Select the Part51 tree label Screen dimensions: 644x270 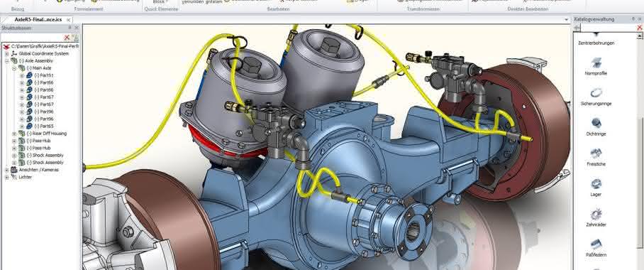pos(44,75)
